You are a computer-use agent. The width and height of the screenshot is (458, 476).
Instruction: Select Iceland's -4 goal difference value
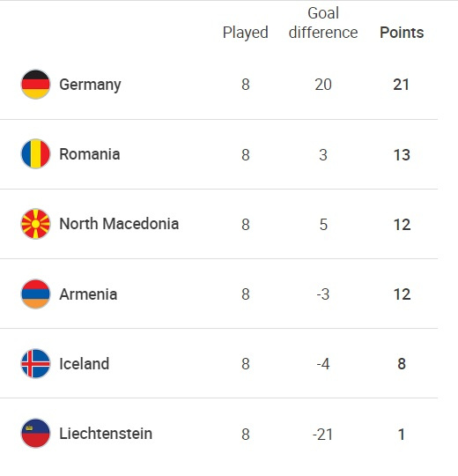coord(323,364)
